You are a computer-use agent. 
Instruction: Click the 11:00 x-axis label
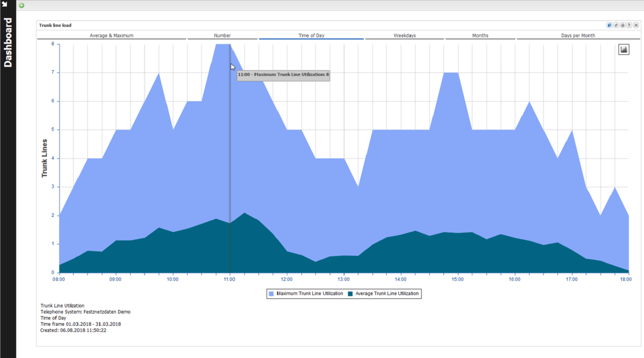(x=230, y=279)
